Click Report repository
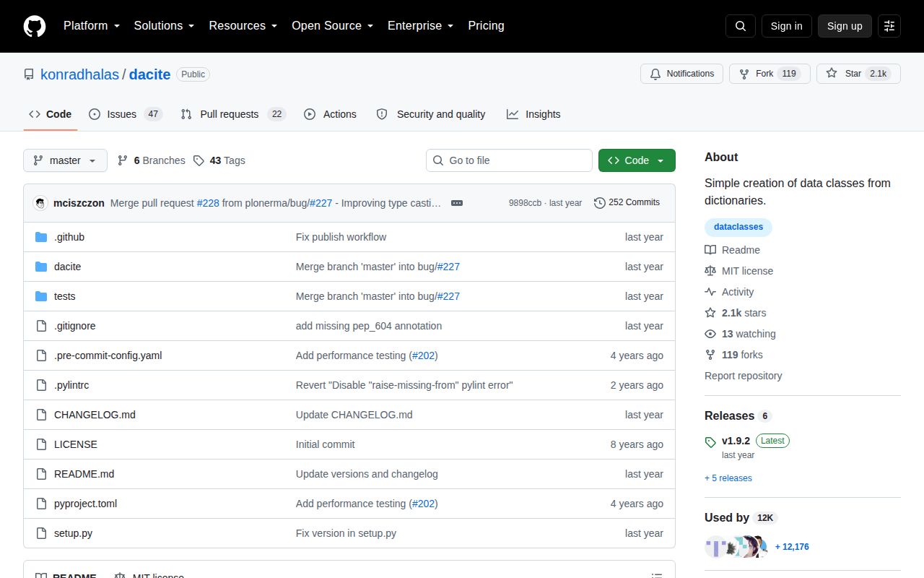Viewport: 924px width, 578px height. tap(744, 376)
